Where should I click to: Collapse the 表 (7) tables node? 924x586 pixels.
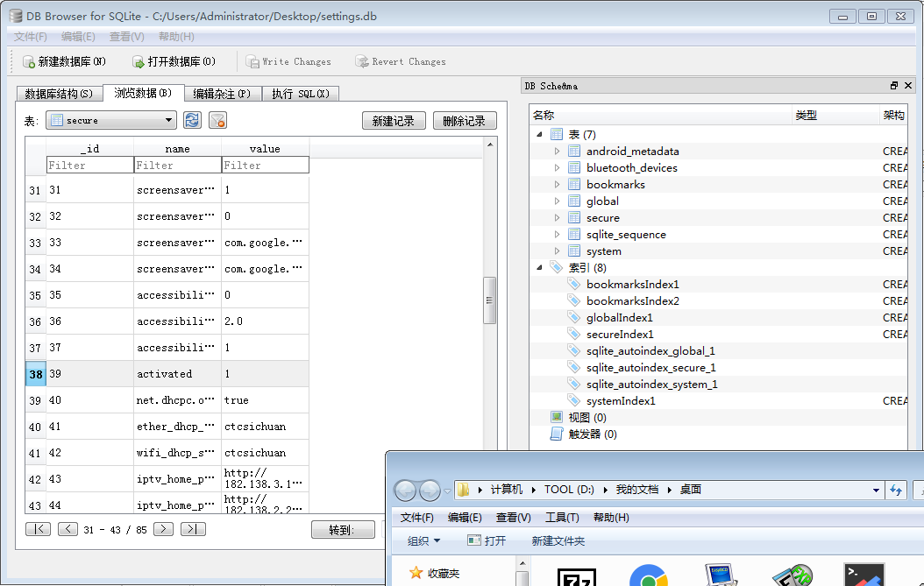tap(539, 134)
